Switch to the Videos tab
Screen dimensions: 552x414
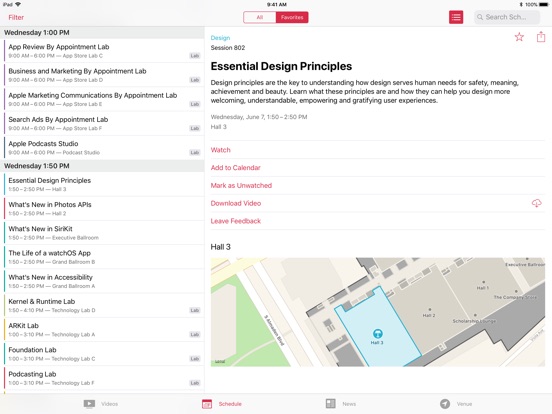(x=101, y=404)
